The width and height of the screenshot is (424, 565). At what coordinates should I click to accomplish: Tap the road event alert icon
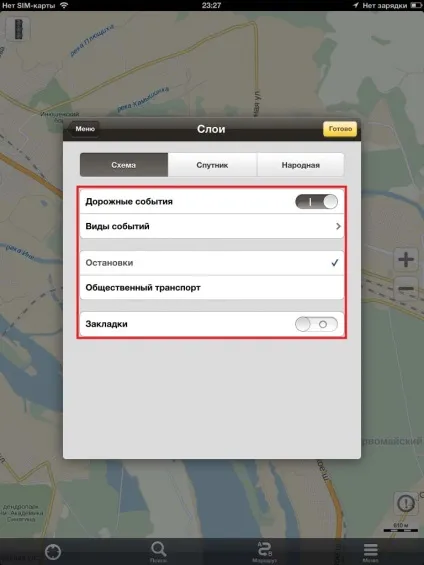tap(406, 503)
